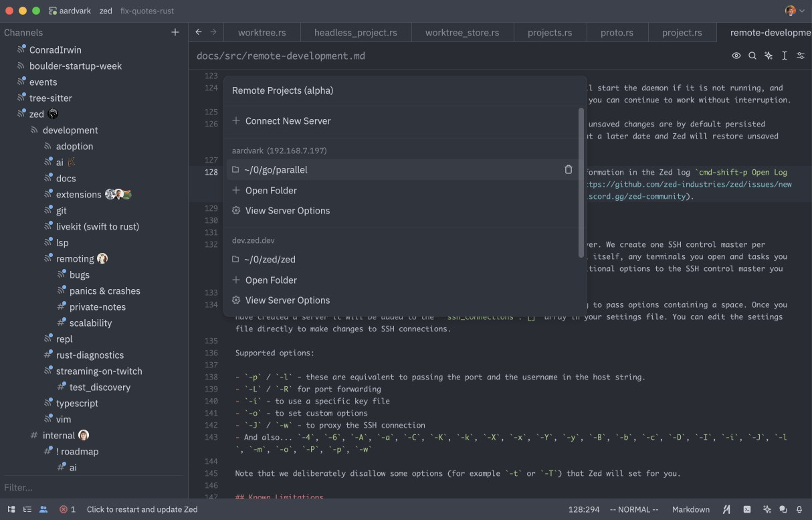Open the project panel icon in status bar
Image resolution: width=812 pixels, height=520 pixels.
click(x=11, y=509)
